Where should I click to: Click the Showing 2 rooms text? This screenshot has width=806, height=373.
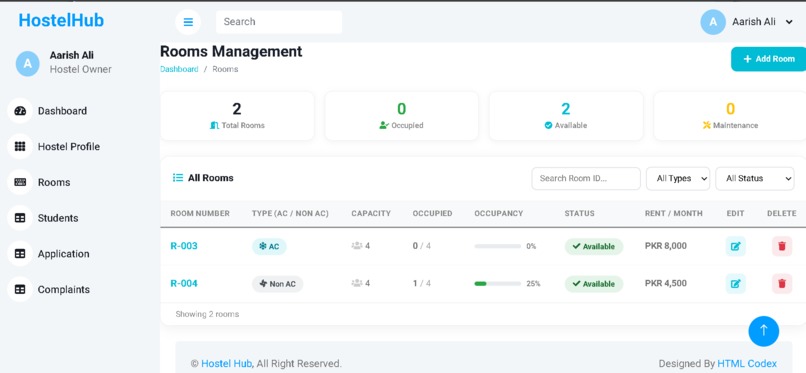207,314
